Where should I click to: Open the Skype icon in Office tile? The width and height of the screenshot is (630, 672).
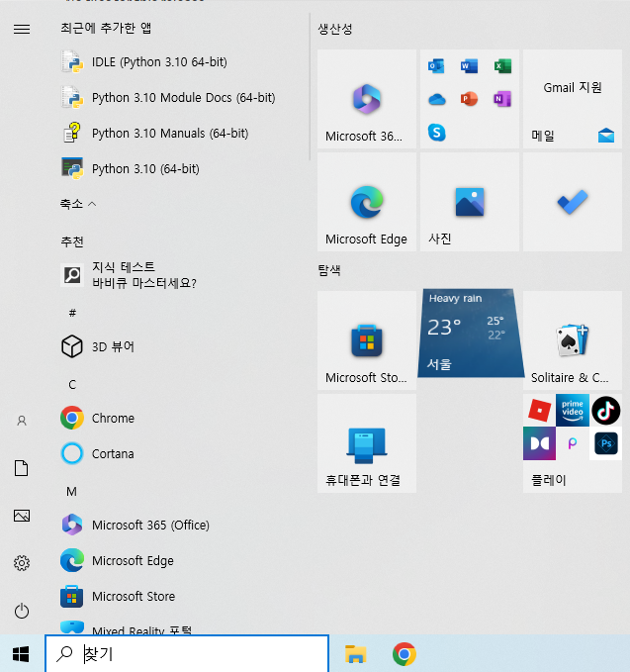point(437,132)
